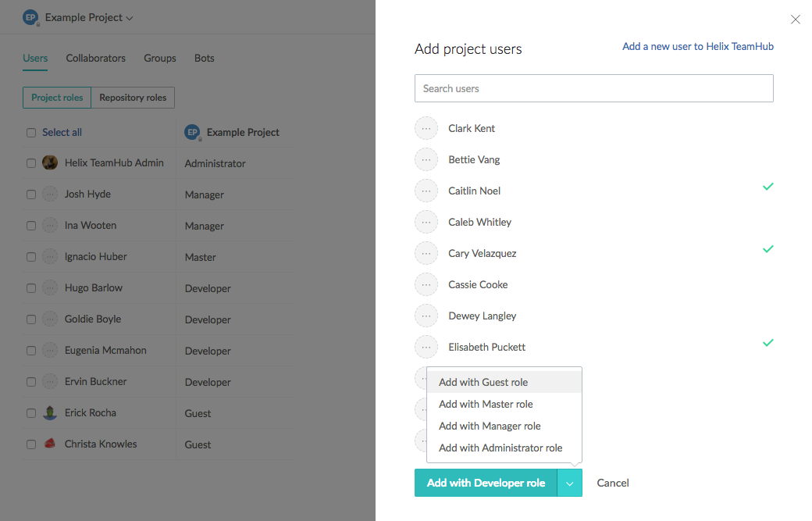Image resolution: width=812 pixels, height=521 pixels.
Task: Select the checkbox beside Goldie Boyle
Action: click(31, 319)
